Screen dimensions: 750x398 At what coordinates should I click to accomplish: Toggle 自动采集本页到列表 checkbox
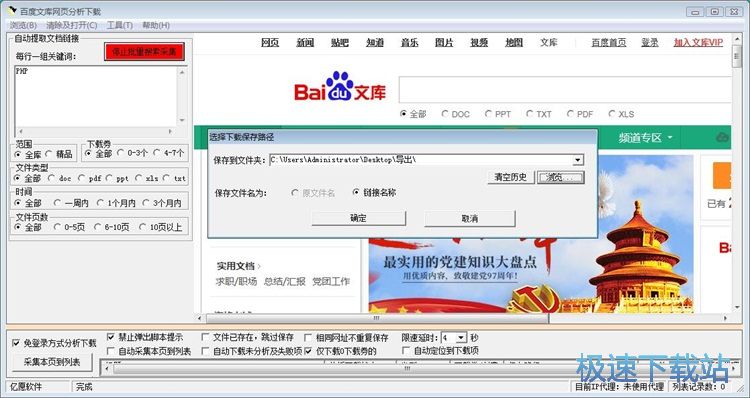[110, 351]
